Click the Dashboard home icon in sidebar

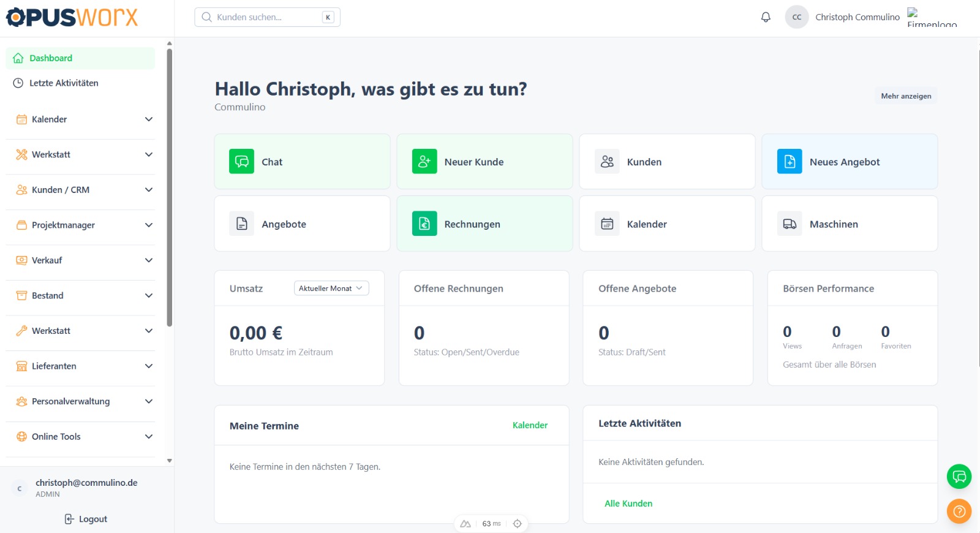18,58
